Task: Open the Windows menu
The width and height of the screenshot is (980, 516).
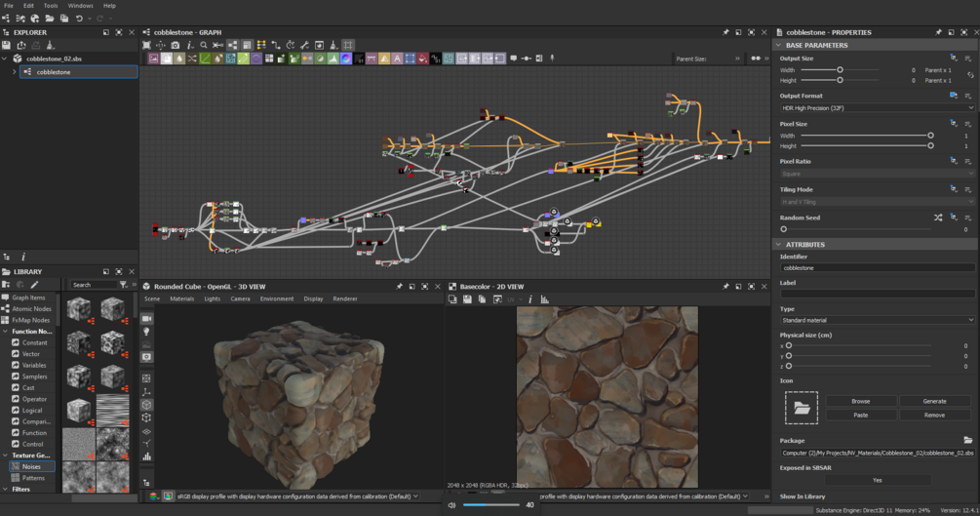Action: pyautogui.click(x=81, y=6)
